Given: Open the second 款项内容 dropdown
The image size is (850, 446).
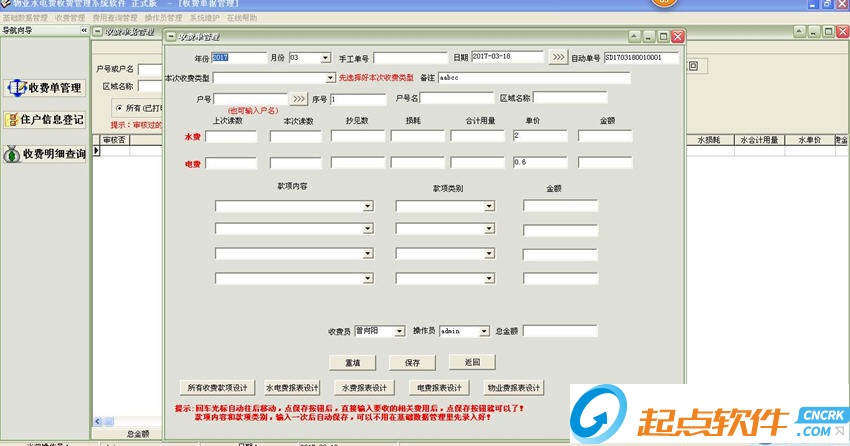Looking at the screenshot, I should coord(368,229).
